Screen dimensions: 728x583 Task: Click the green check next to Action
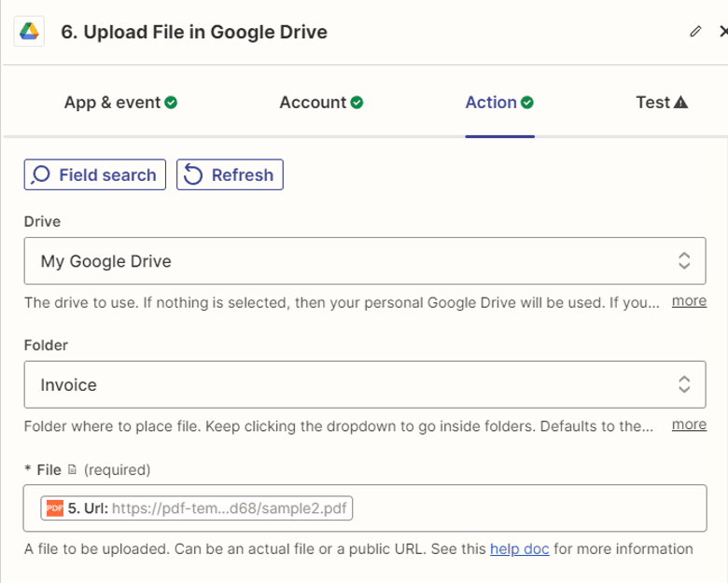pos(527,102)
